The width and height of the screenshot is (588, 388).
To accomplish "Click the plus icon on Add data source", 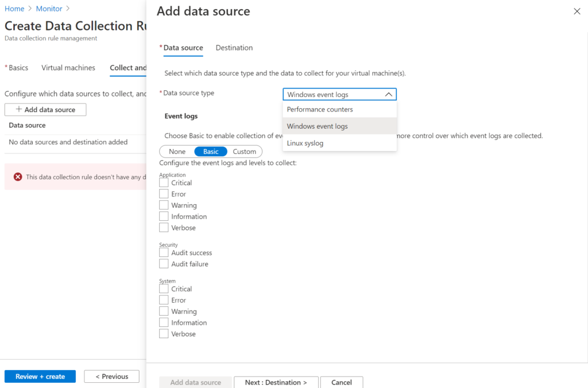I will click(18, 109).
